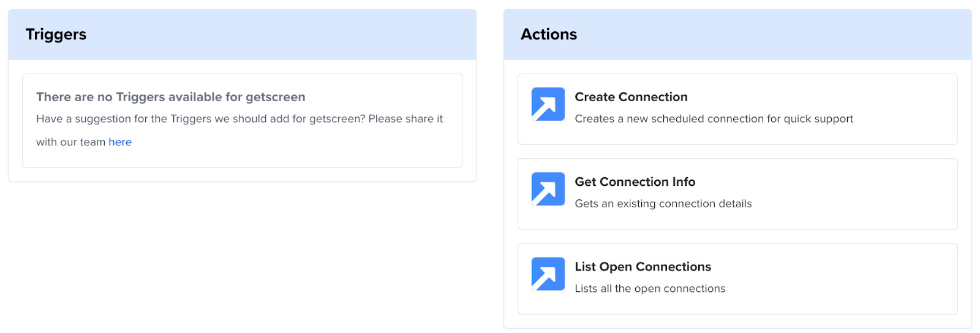
Task: Click the Get Connection Info arrow icon
Action: 548,189
